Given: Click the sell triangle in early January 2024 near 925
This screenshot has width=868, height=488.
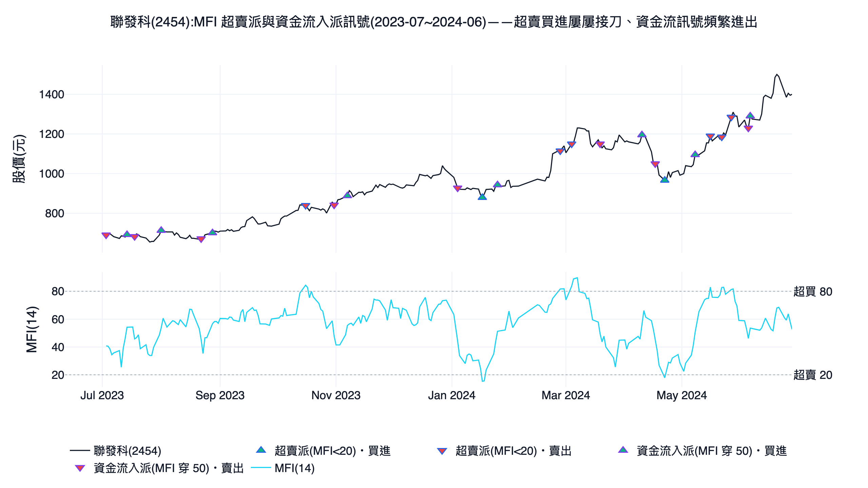Looking at the screenshot, I should (x=457, y=188).
